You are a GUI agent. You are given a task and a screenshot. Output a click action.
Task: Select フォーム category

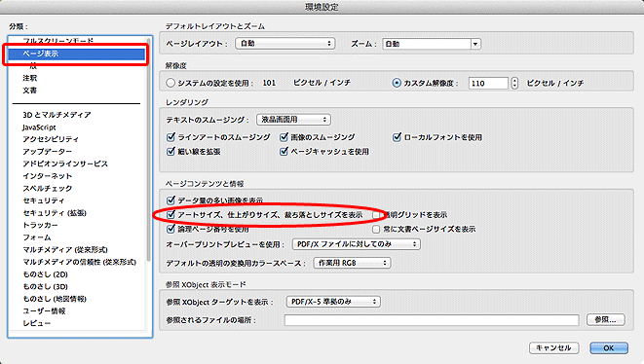point(37,237)
